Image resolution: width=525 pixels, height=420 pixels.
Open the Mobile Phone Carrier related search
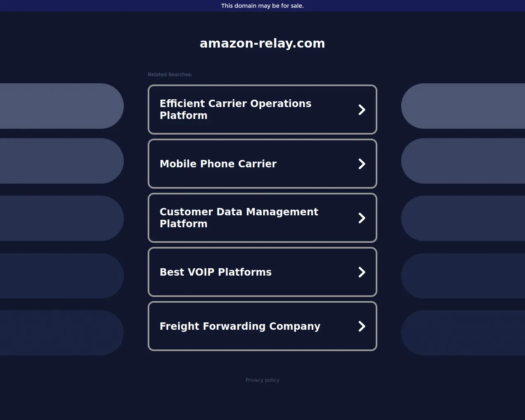218,164
